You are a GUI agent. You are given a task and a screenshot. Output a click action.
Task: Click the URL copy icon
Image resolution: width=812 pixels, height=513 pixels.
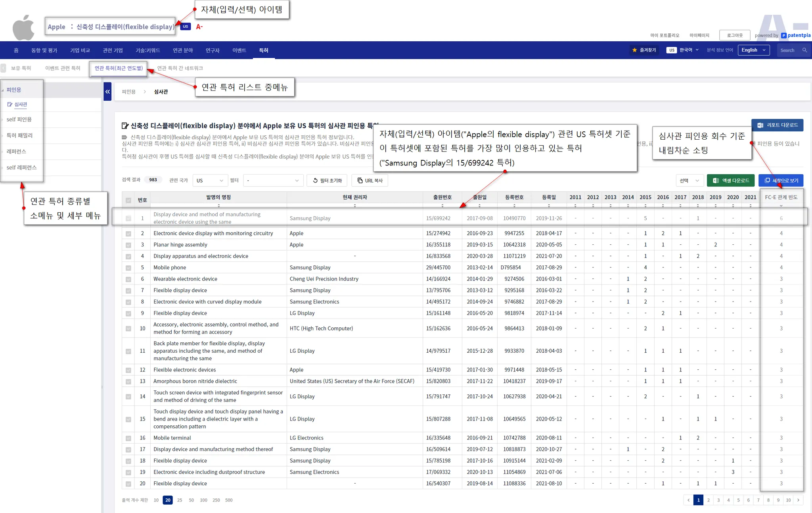tap(360, 181)
